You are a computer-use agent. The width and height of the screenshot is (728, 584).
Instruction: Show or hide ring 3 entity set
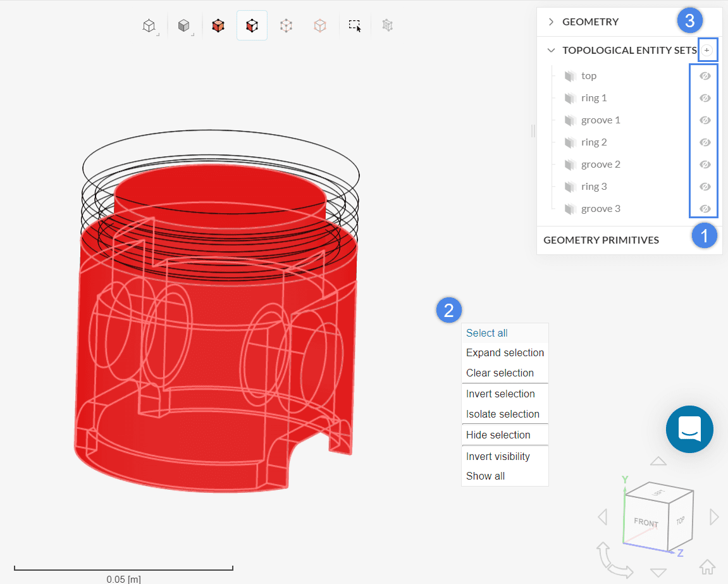coord(705,187)
